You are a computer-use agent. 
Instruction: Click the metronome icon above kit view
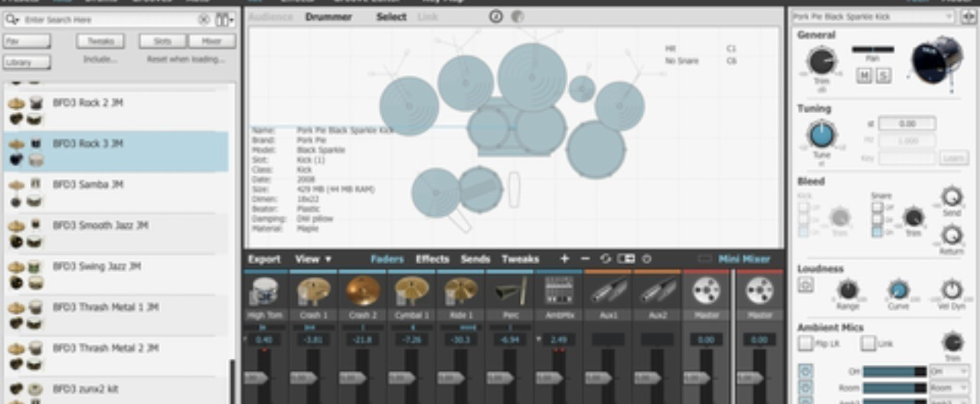click(x=496, y=16)
